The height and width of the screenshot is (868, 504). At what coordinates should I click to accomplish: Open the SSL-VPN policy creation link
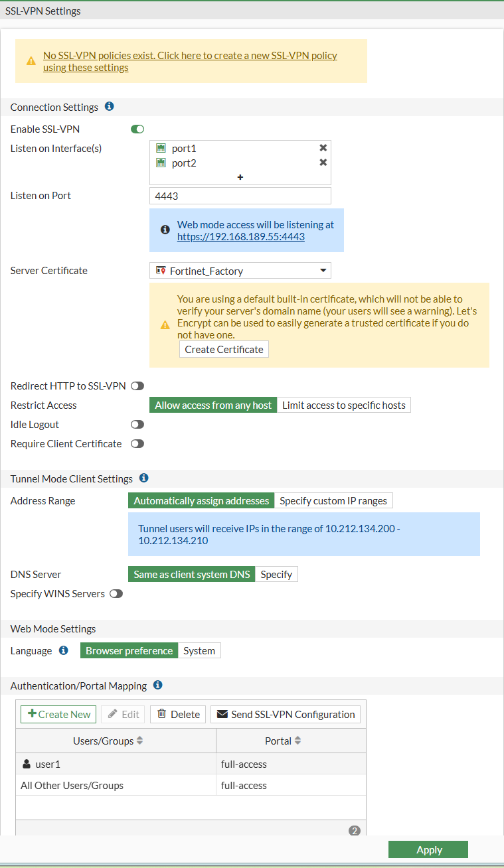point(190,61)
